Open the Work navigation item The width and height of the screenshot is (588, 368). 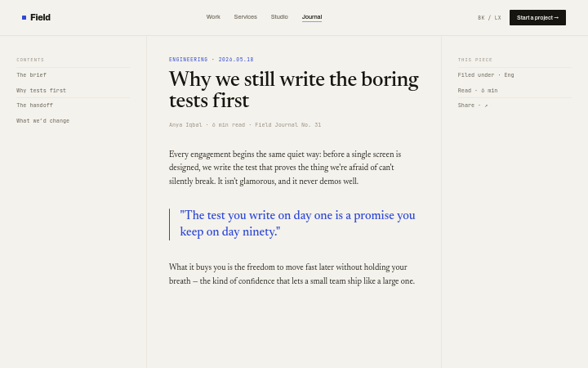pyautogui.click(x=213, y=17)
